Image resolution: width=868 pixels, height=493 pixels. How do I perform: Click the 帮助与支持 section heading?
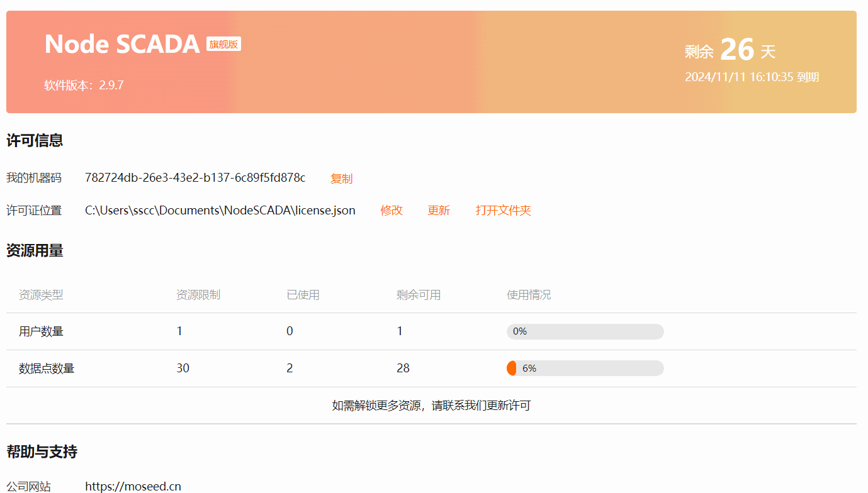42,451
